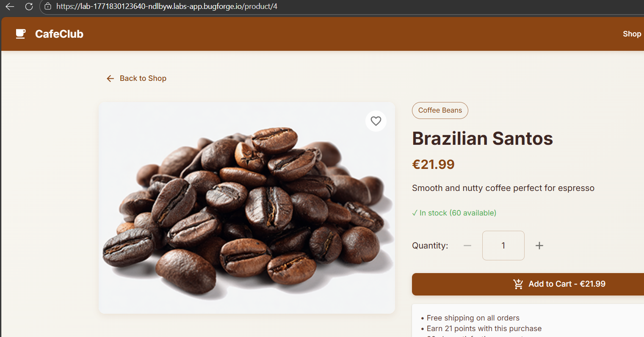Click the CafeClub coffee cup logo icon

coord(21,34)
